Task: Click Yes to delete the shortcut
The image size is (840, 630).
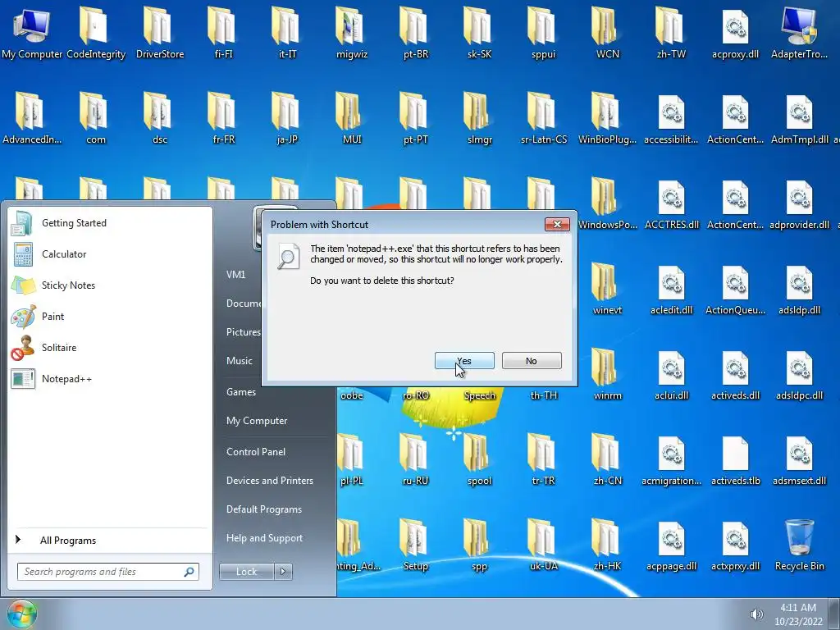Action: click(x=464, y=361)
